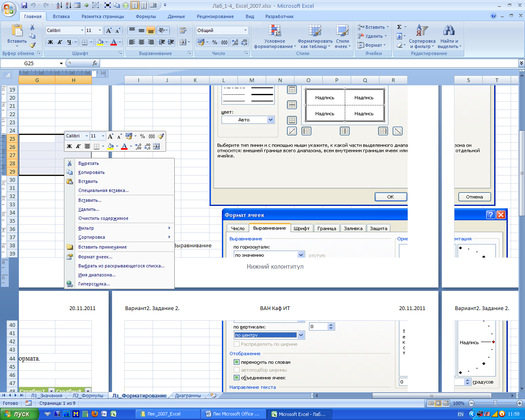Save the workbook from quick access toolbar
The height and width of the screenshot is (420, 525).
click(24, 6)
